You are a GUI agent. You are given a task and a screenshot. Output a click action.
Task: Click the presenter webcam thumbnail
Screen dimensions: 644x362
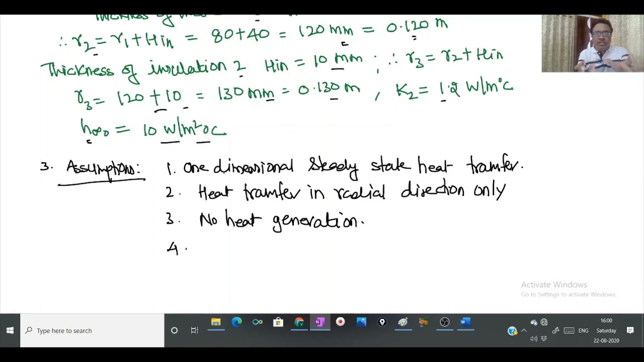tap(593, 43)
